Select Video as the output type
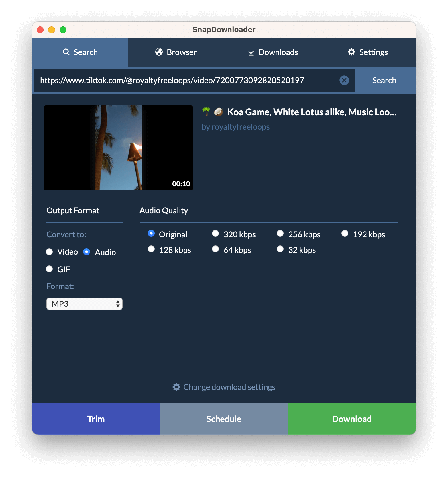The height and width of the screenshot is (477, 448). click(x=49, y=252)
